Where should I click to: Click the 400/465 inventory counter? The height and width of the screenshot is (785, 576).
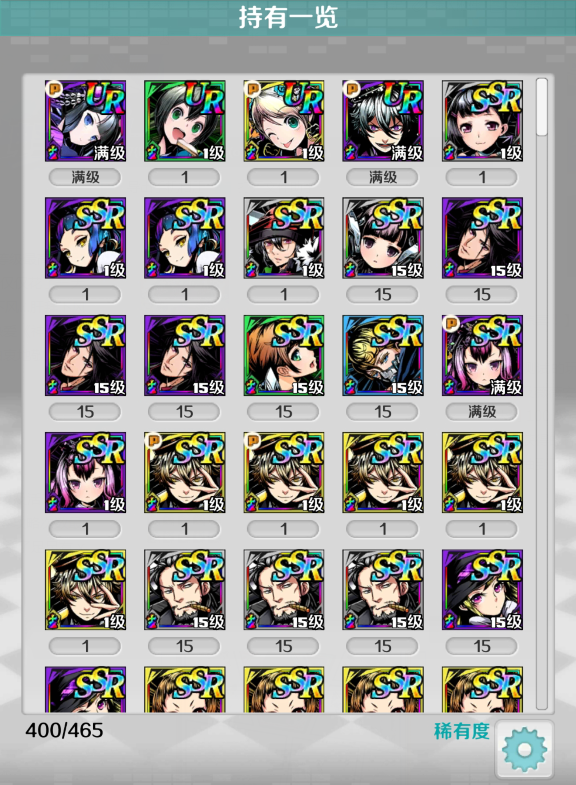pos(64,730)
